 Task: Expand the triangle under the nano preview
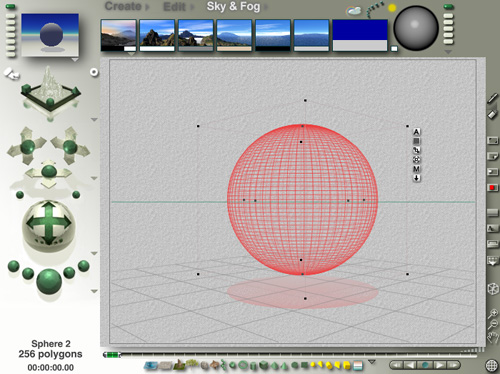(x=75, y=60)
